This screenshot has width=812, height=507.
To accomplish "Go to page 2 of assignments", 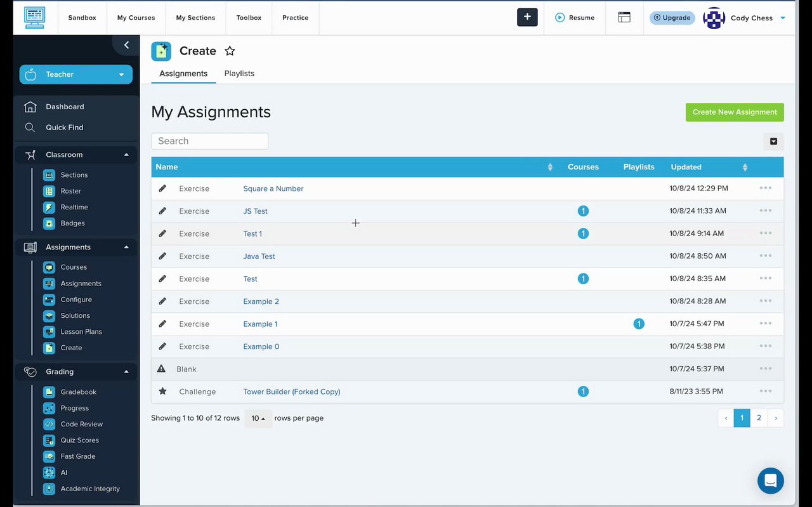I will pyautogui.click(x=759, y=418).
